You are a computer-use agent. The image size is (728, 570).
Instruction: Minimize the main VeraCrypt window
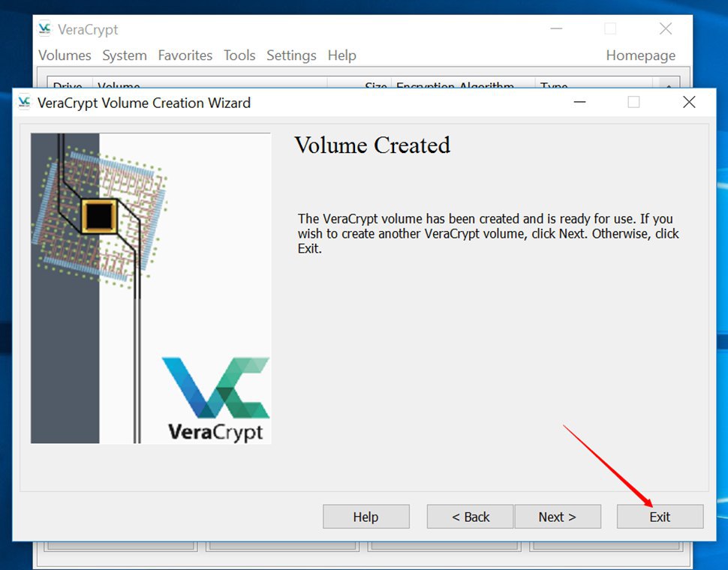[x=555, y=29]
